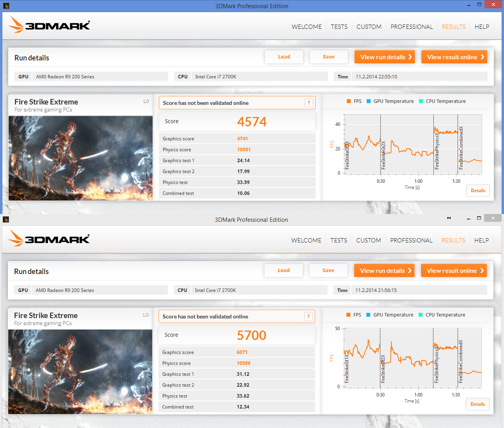The image size is (504, 428).
Task: Toggle FPS legend swatch in bottom window graph
Action: tap(348, 315)
